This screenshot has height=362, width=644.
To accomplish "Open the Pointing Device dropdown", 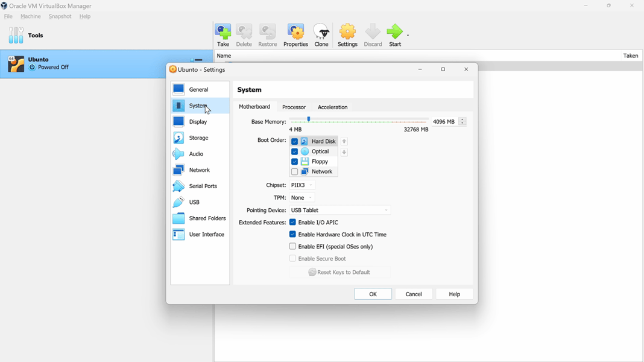I will (339, 209).
